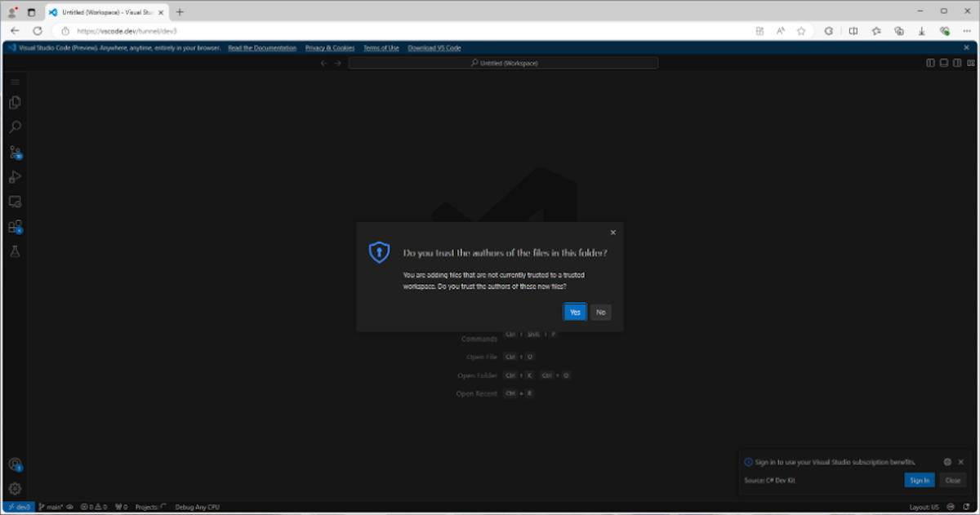
Task: Toggle the bottom panel layout
Action: (x=943, y=63)
